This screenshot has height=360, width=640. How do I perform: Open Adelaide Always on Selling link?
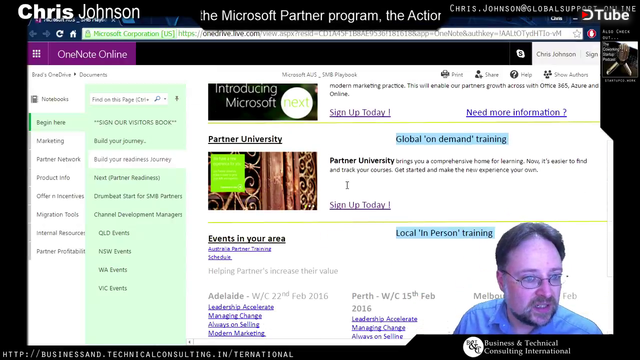pos(233,324)
